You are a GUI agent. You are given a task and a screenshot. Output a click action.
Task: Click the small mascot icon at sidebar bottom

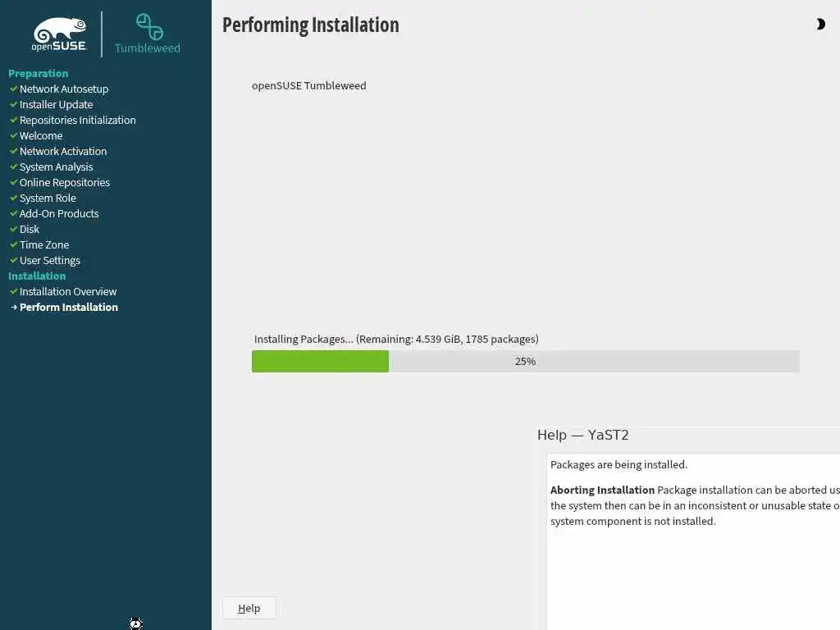[x=135, y=623]
